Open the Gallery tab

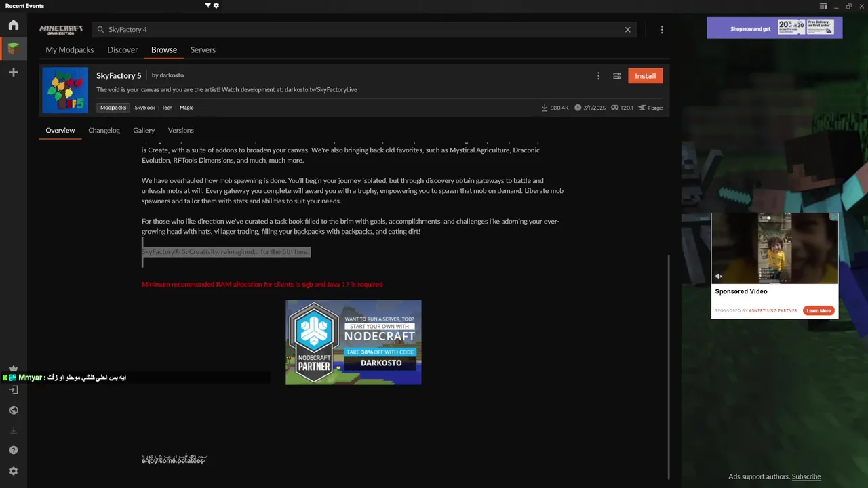coord(144,130)
